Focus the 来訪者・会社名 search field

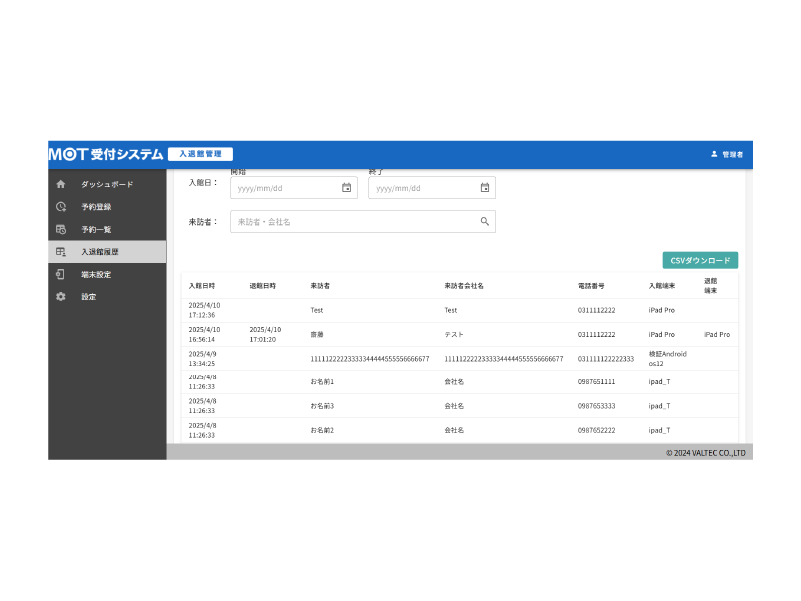tap(350, 221)
